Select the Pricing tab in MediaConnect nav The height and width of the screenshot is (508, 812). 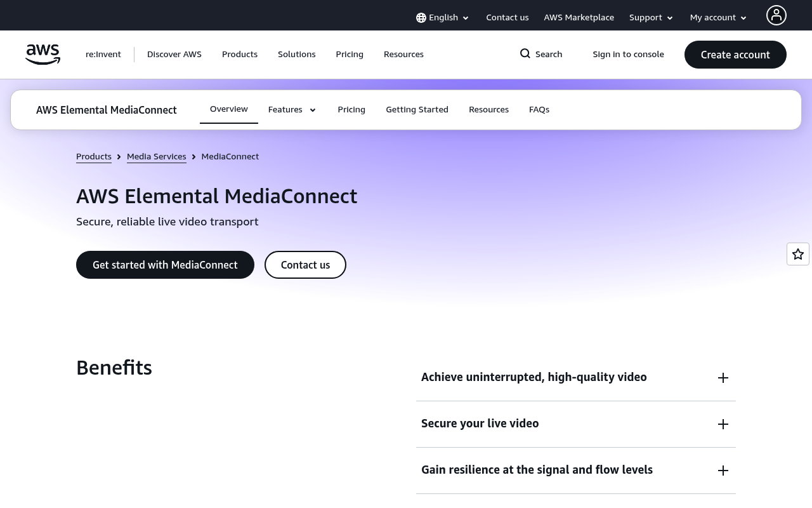[351, 110]
